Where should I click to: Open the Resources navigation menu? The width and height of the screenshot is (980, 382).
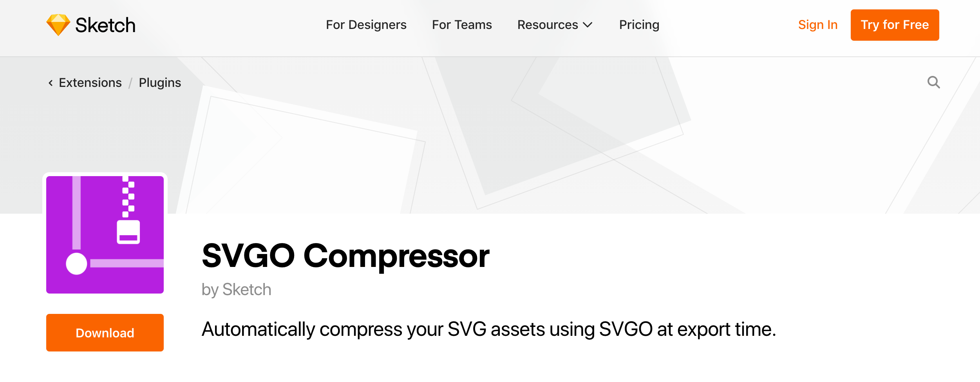coord(548,25)
